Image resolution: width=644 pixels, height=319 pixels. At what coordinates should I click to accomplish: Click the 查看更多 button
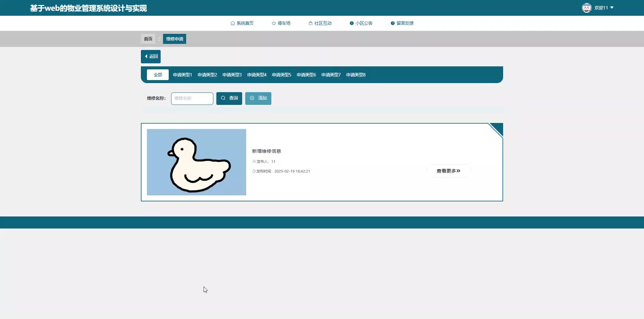[448, 171]
